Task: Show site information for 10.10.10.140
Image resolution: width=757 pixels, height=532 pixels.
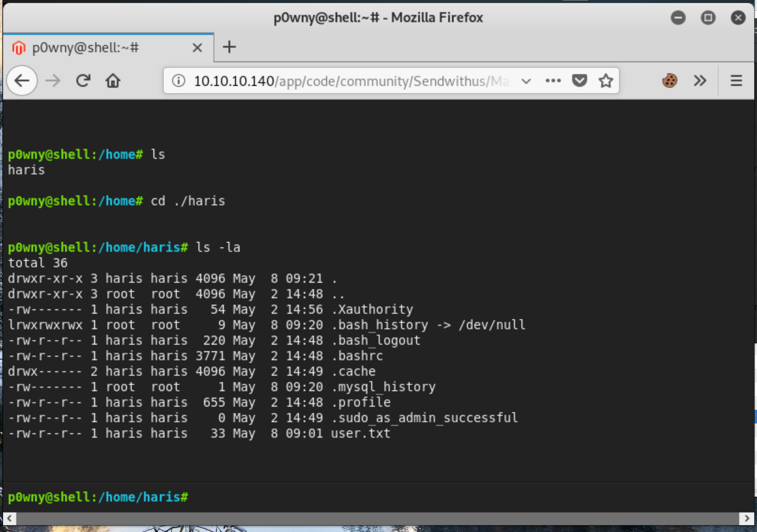Action: [179, 81]
